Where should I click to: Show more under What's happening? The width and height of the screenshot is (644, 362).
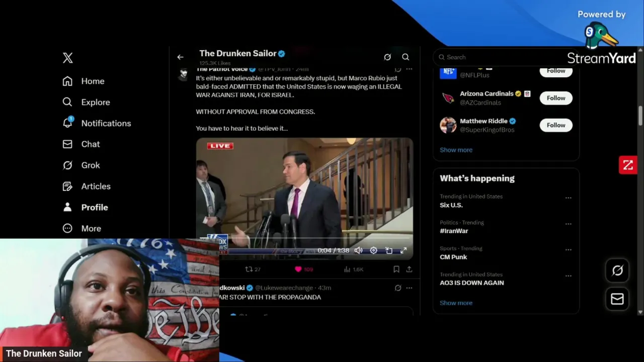point(456,303)
